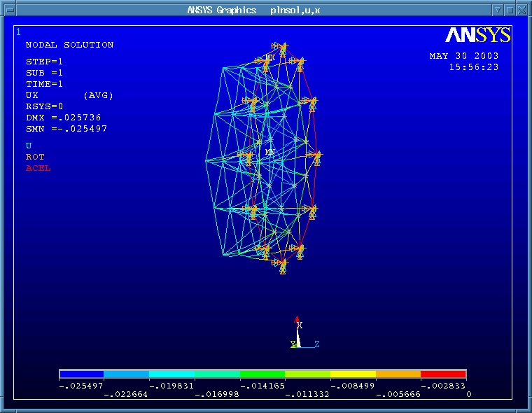The width and height of the screenshot is (532, 413).
Task: Click the -.022664 legend value
Action: (126, 394)
